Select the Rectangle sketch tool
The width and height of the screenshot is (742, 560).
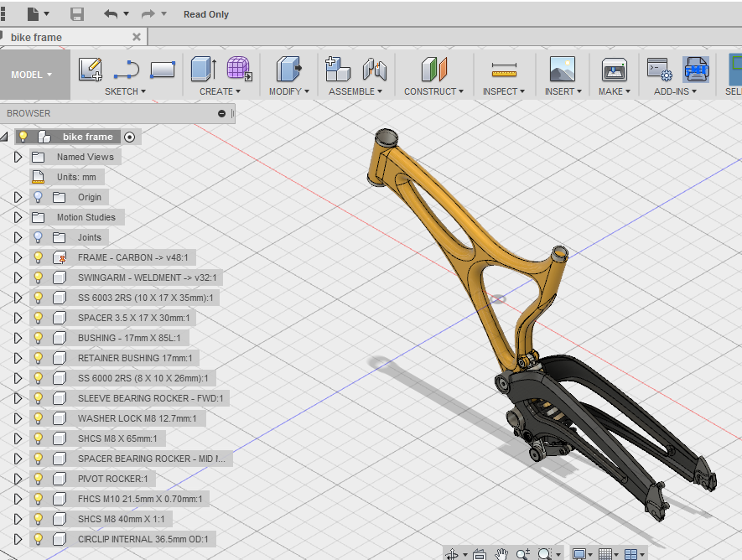[x=163, y=70]
